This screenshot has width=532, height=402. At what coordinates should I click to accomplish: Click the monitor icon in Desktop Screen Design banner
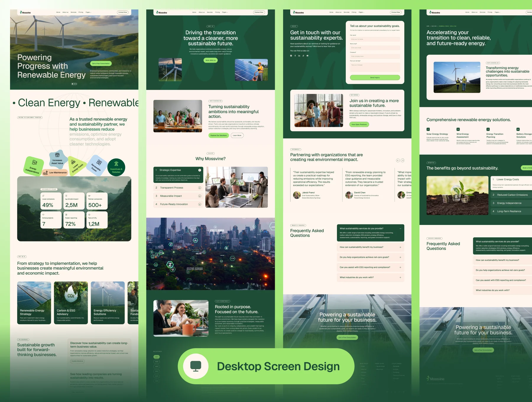(x=196, y=366)
